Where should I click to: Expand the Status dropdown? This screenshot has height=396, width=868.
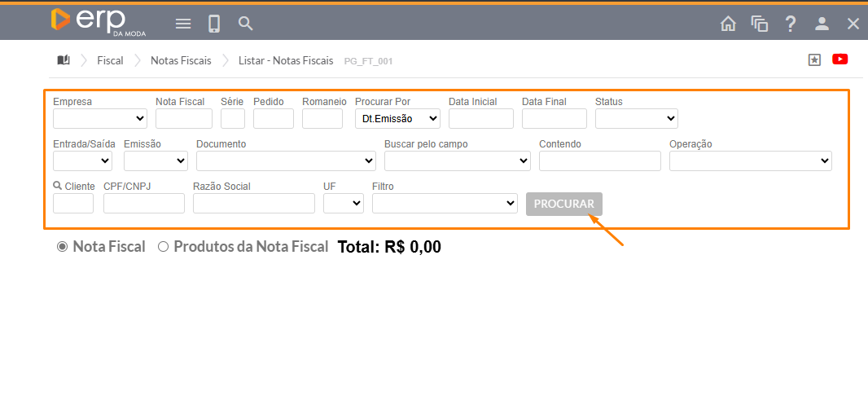[x=636, y=119]
